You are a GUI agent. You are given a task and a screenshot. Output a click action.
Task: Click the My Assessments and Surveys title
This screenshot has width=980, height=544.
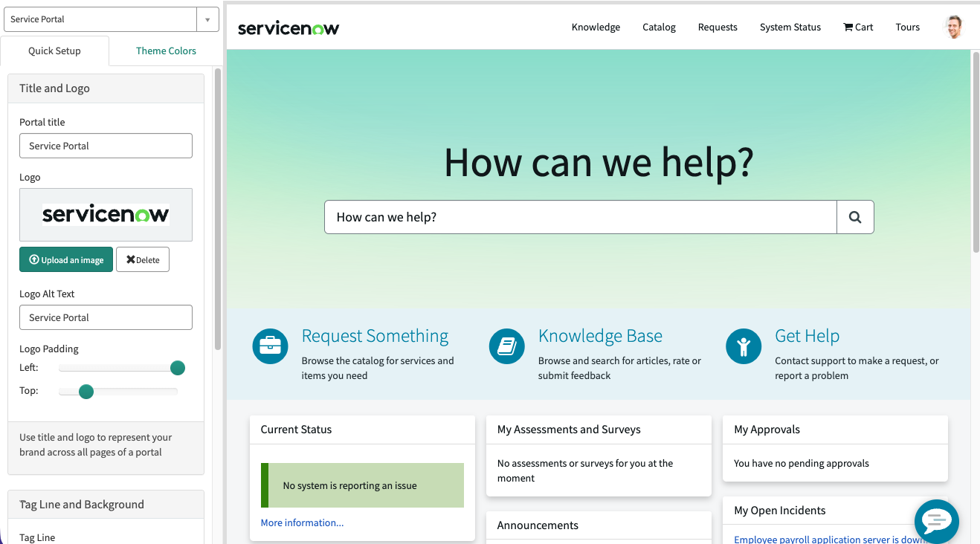point(569,430)
